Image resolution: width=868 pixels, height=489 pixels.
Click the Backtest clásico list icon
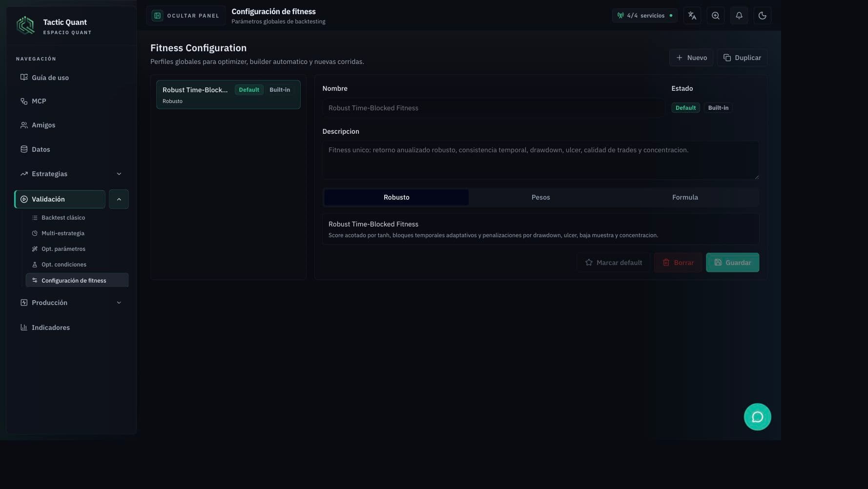point(35,218)
